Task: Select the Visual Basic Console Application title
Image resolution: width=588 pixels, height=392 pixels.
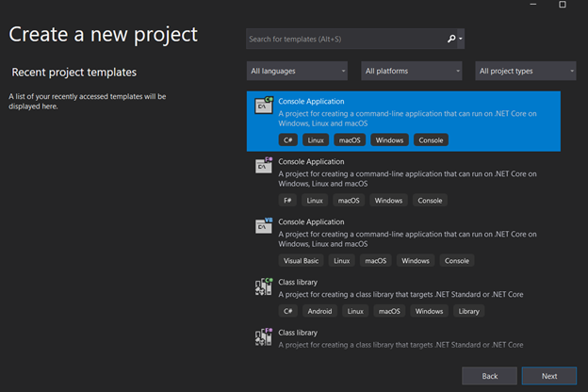Action: point(311,222)
